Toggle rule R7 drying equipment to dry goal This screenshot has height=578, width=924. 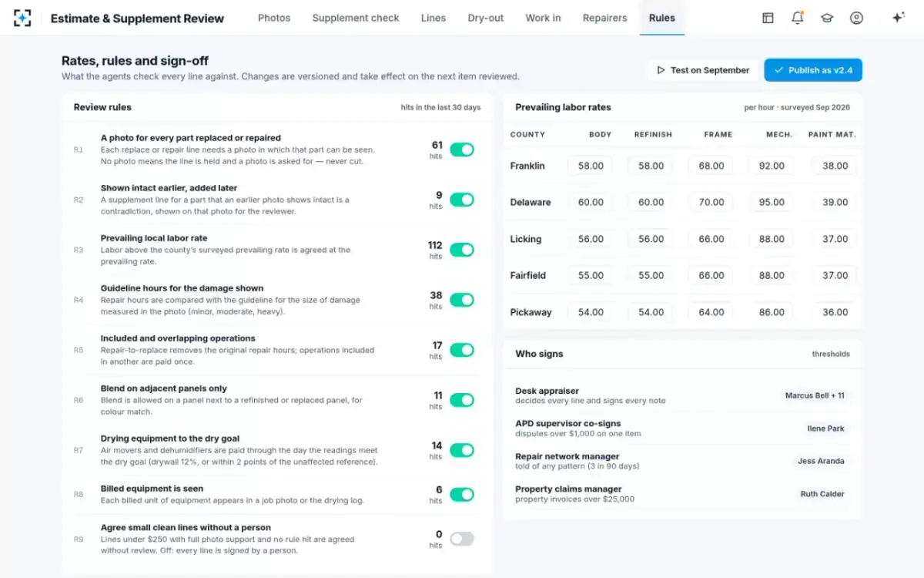[x=462, y=450]
